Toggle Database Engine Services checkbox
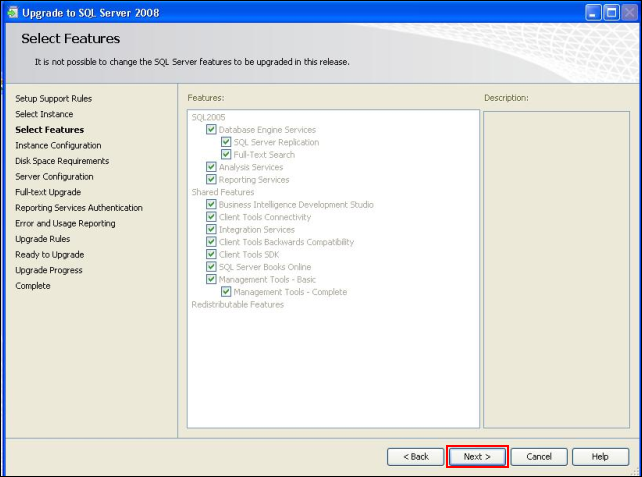The width and height of the screenshot is (642, 477). pyautogui.click(x=211, y=129)
